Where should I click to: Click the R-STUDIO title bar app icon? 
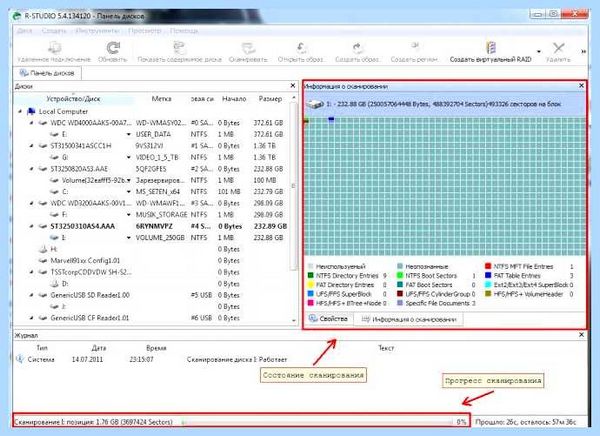(x=16, y=16)
